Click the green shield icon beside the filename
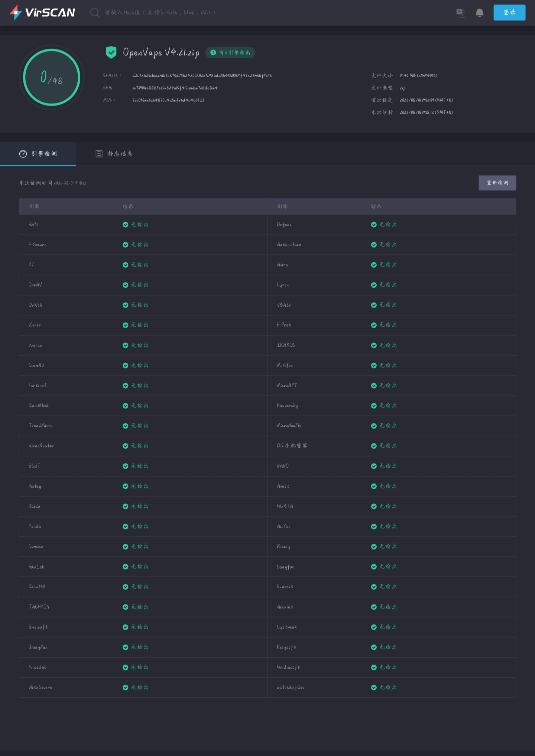 pos(111,52)
